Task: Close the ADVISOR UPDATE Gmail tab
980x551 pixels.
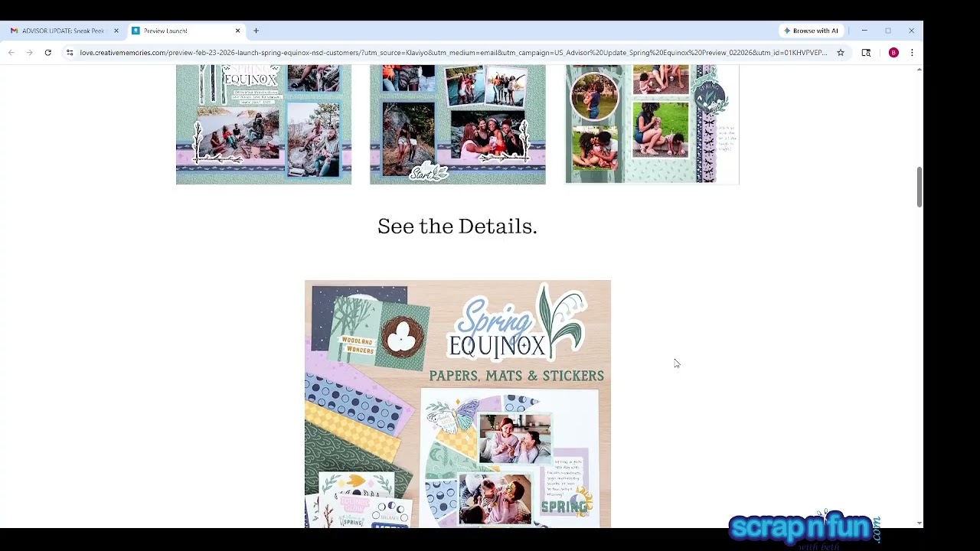Action: point(116,31)
